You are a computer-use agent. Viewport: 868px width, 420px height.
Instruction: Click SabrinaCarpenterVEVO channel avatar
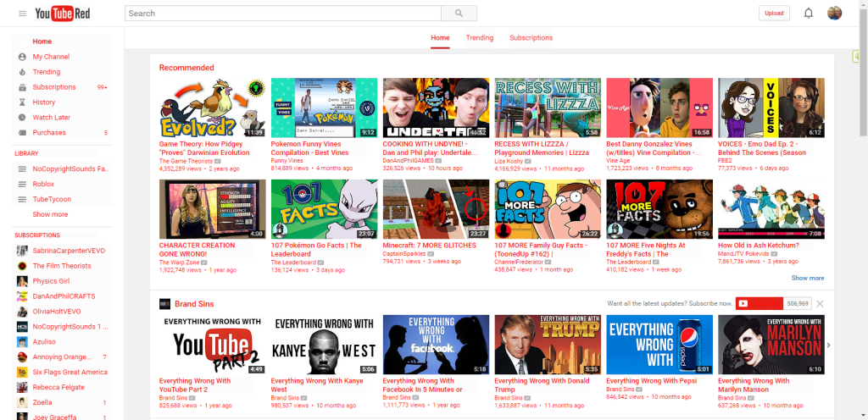(x=22, y=251)
